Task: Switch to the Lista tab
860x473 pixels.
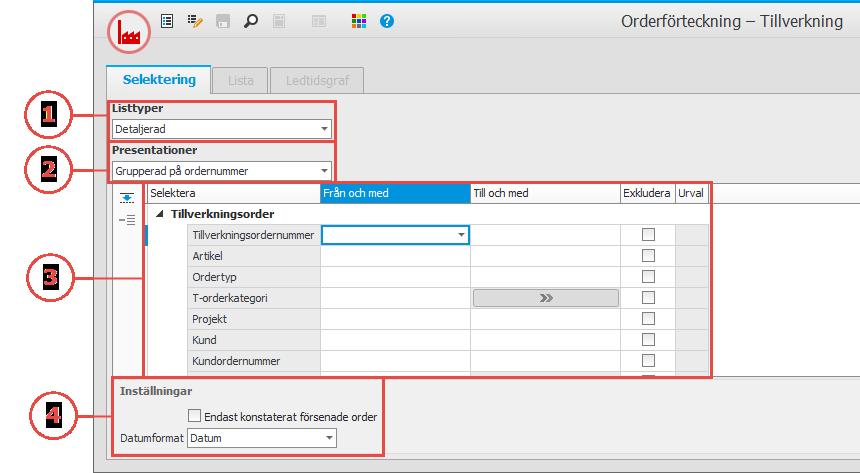Action: pos(240,81)
